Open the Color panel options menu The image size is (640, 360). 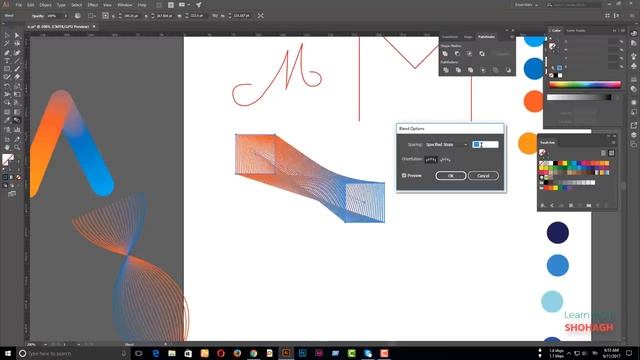pos(622,31)
